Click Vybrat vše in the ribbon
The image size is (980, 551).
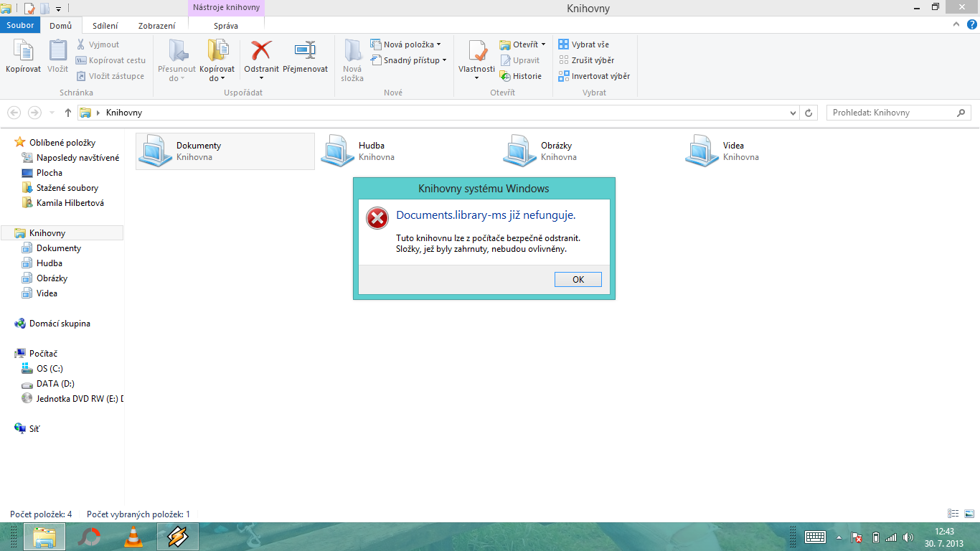[584, 44]
